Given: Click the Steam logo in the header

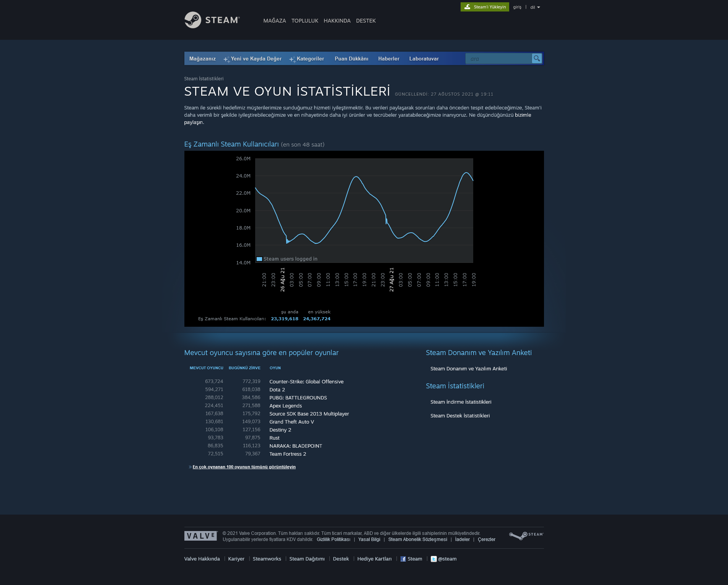Looking at the screenshot, I should pyautogui.click(x=212, y=20).
